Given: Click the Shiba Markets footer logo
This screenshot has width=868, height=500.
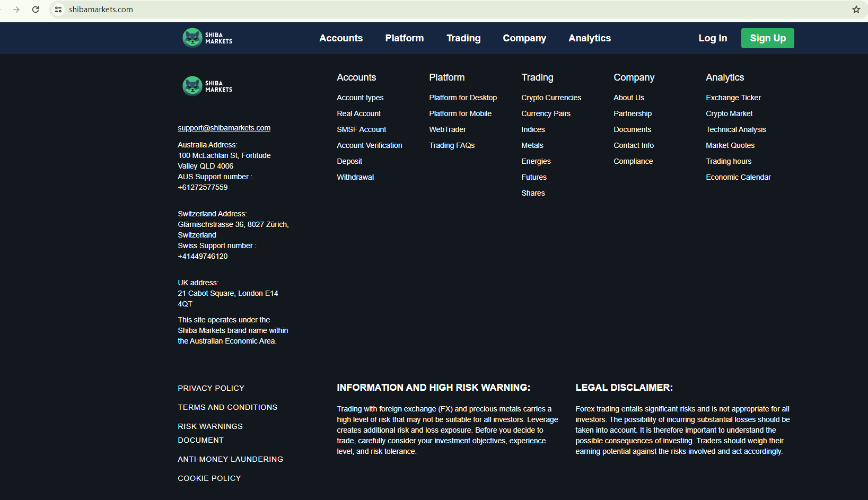Looking at the screenshot, I should 207,86.
